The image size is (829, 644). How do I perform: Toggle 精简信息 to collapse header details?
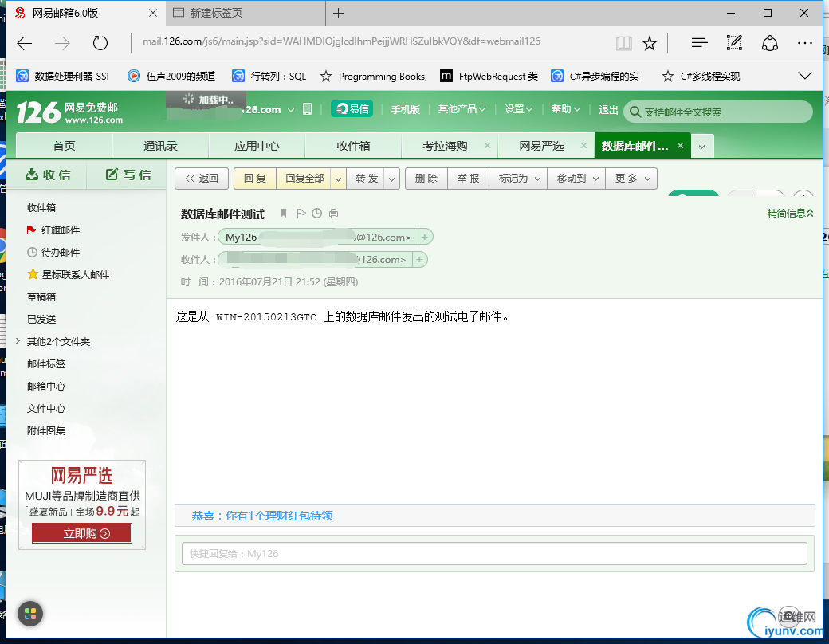[789, 213]
